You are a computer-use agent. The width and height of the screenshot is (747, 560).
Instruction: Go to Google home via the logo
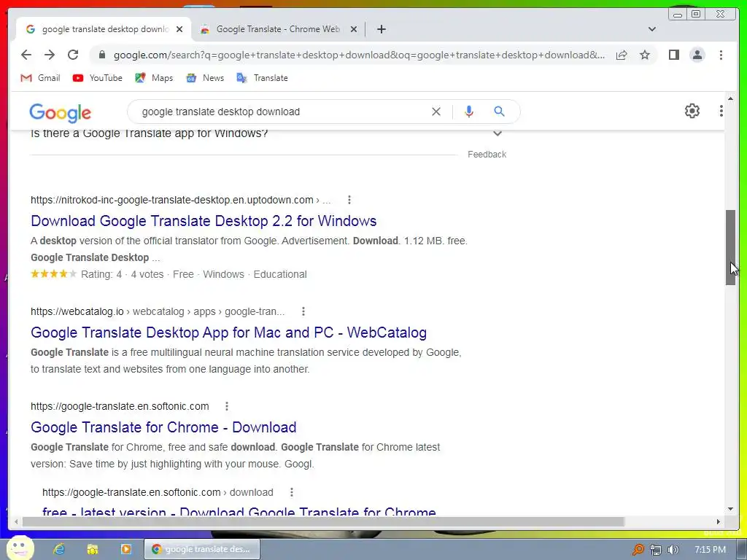60,113
